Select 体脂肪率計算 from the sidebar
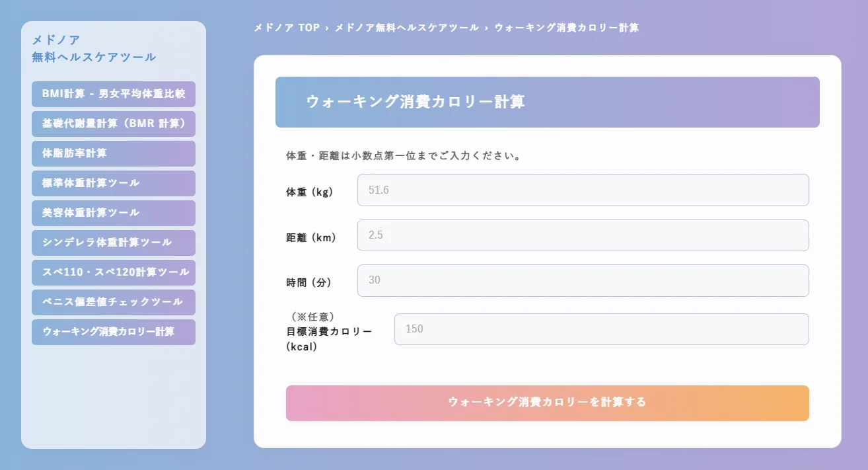This screenshot has width=868, height=470. click(114, 153)
